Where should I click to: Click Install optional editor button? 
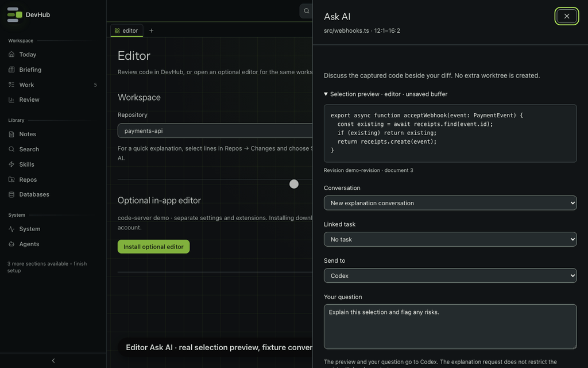[x=153, y=247]
